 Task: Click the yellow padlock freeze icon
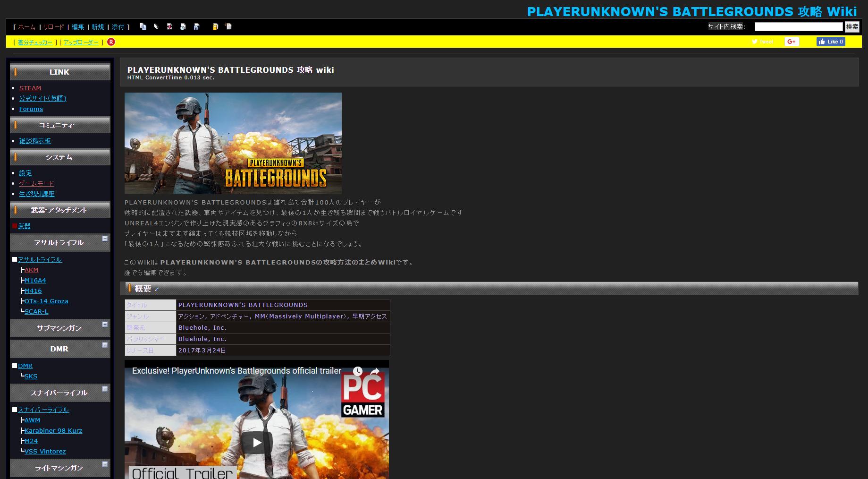(215, 27)
